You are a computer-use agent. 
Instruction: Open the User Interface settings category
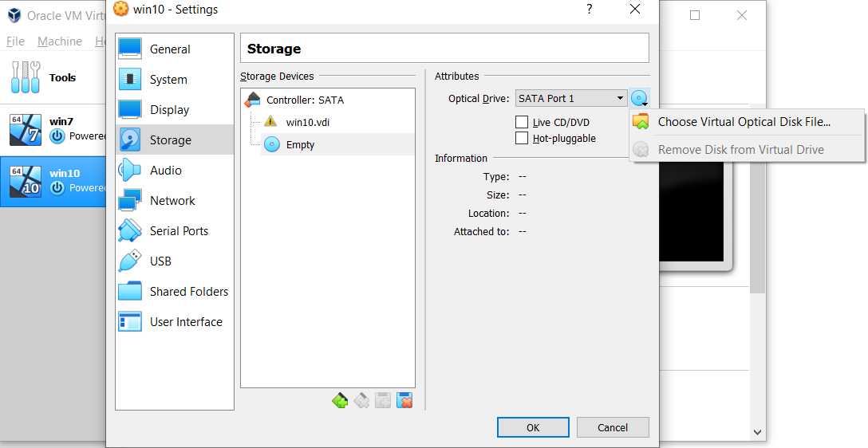coord(175,322)
